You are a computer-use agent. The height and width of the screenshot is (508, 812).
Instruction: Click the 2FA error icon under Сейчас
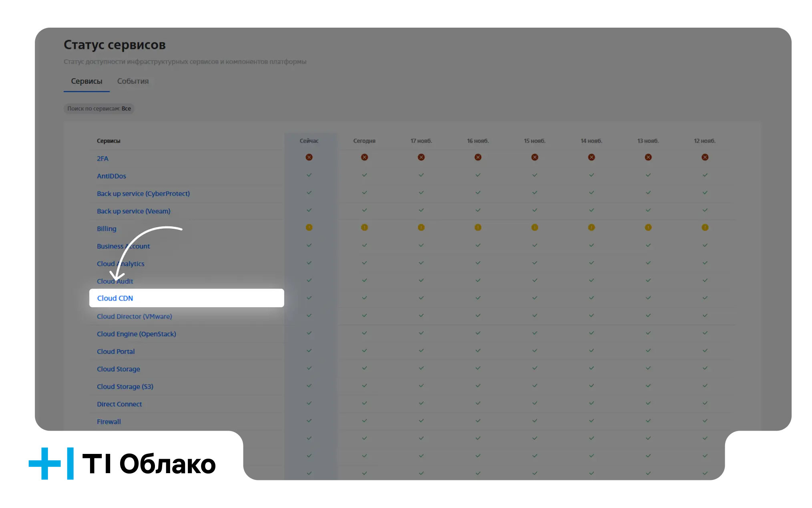point(309,157)
